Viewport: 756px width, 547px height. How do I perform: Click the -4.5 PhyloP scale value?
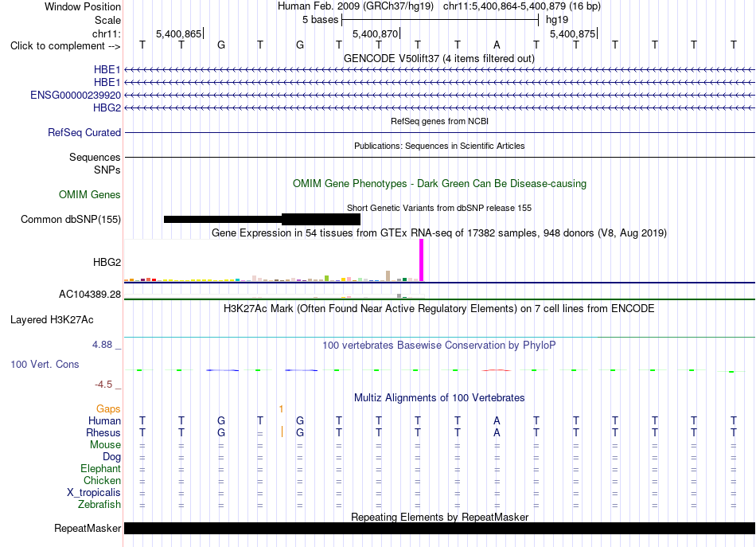point(103,385)
